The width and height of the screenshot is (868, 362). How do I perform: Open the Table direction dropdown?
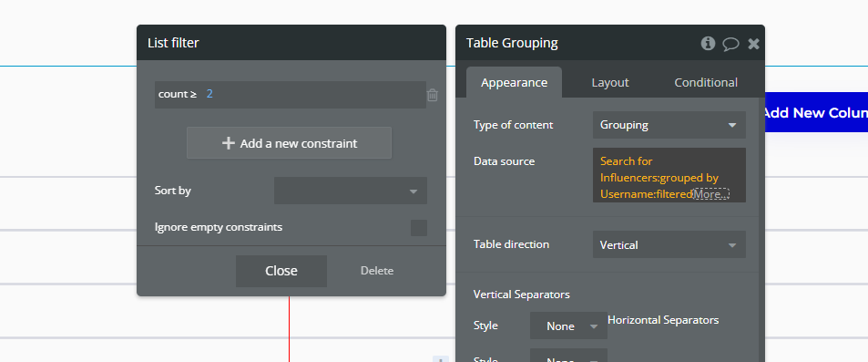tap(669, 244)
